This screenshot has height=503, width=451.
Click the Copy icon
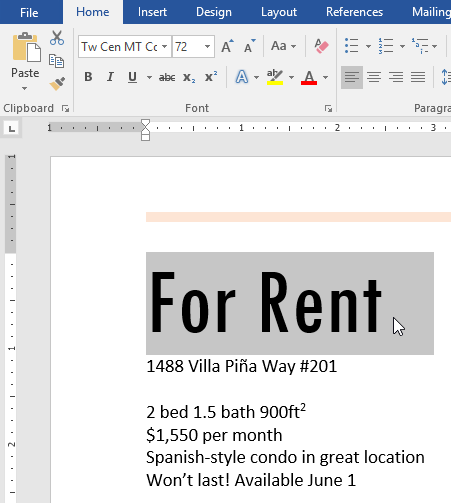point(57,61)
